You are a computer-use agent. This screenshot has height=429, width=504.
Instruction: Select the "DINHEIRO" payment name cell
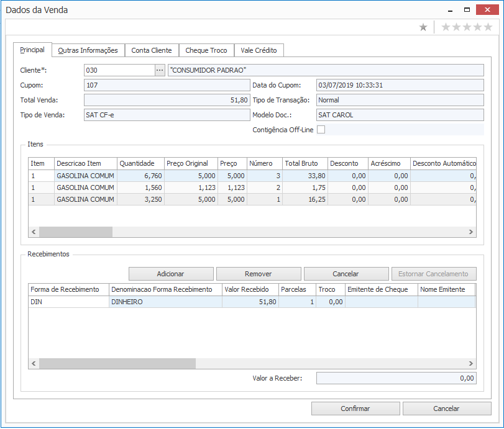tap(165, 302)
